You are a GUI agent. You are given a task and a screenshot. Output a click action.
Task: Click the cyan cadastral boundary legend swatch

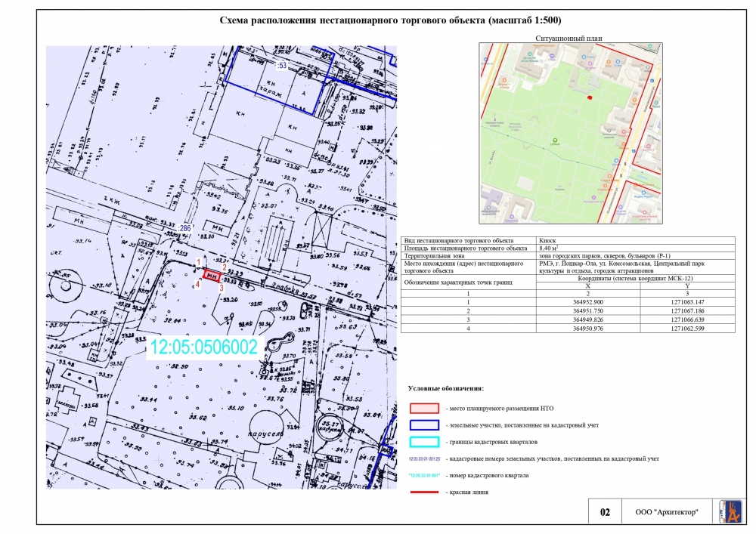[423, 442]
